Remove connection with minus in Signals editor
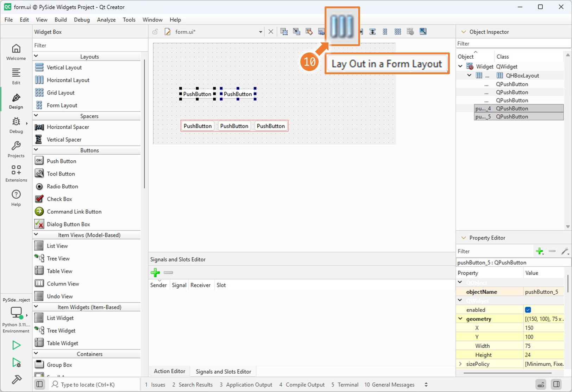Viewport: 572px width, 392px height. click(168, 272)
